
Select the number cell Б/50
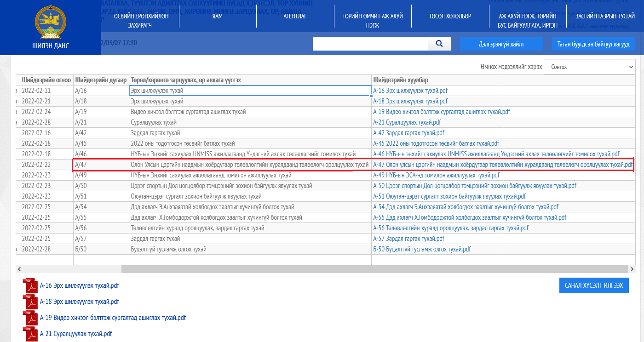tap(101, 249)
